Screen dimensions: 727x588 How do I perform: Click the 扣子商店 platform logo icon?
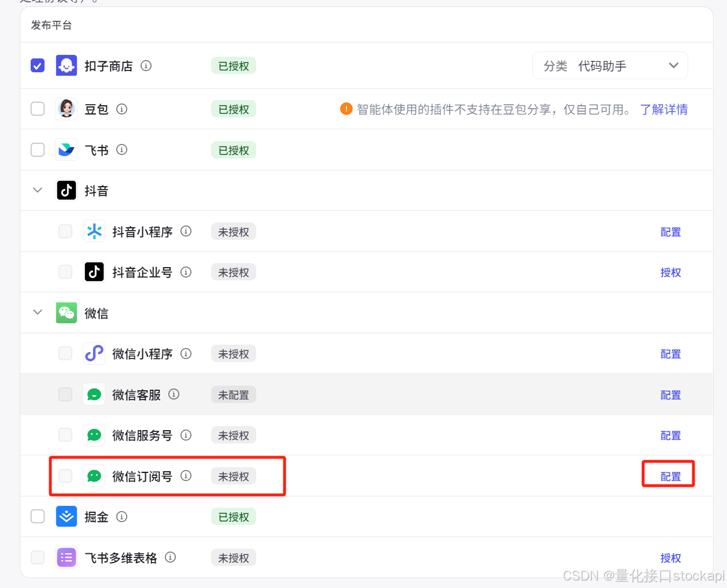[67, 66]
